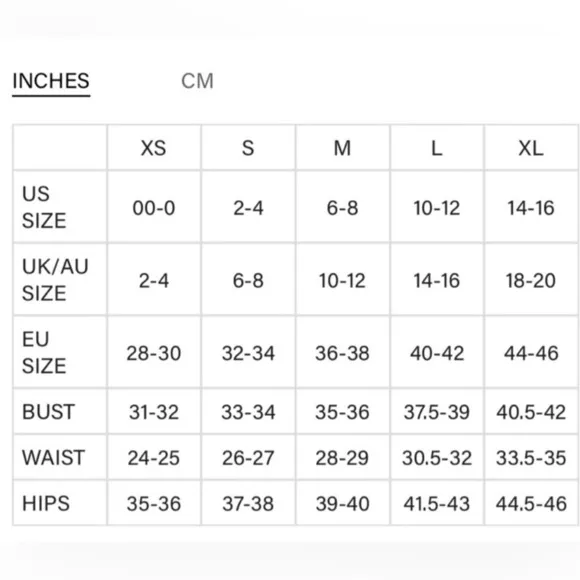Click the 36-38 EU size cell

click(342, 353)
